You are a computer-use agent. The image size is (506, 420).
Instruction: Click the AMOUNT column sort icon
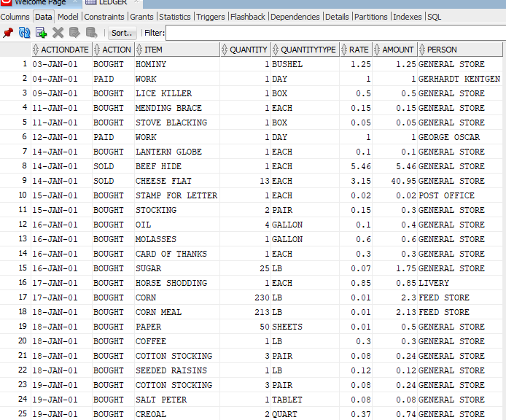pos(377,50)
